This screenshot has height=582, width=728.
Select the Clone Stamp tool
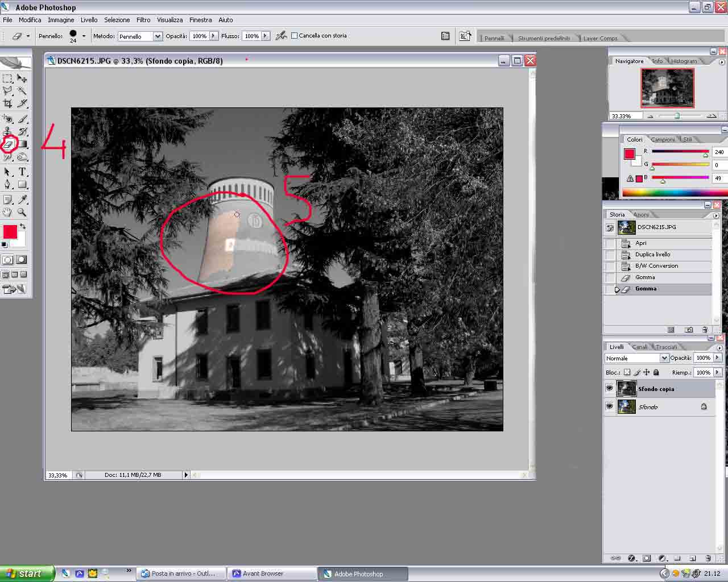pyautogui.click(x=8, y=132)
